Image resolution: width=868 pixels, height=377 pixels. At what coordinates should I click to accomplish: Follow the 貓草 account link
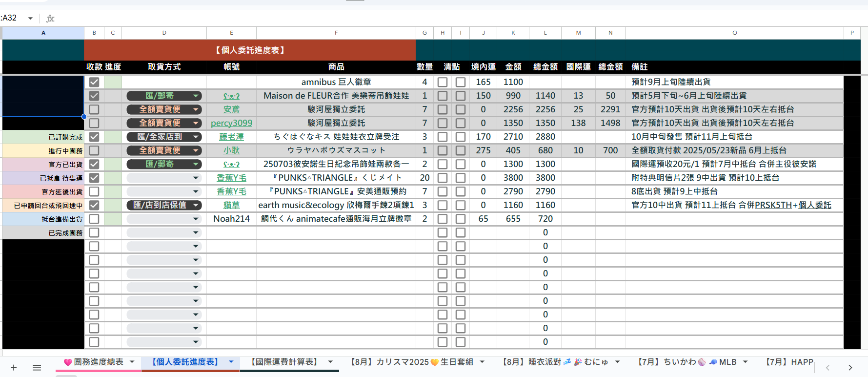pyautogui.click(x=231, y=205)
